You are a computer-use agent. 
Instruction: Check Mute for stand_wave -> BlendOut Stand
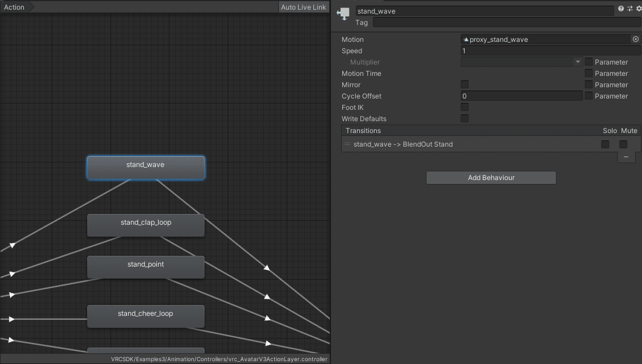623,144
